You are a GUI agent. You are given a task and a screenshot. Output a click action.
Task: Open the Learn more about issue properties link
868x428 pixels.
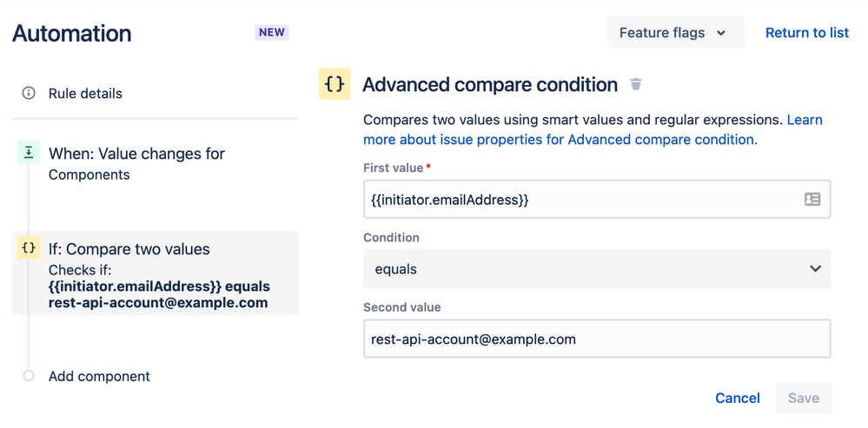tap(560, 139)
